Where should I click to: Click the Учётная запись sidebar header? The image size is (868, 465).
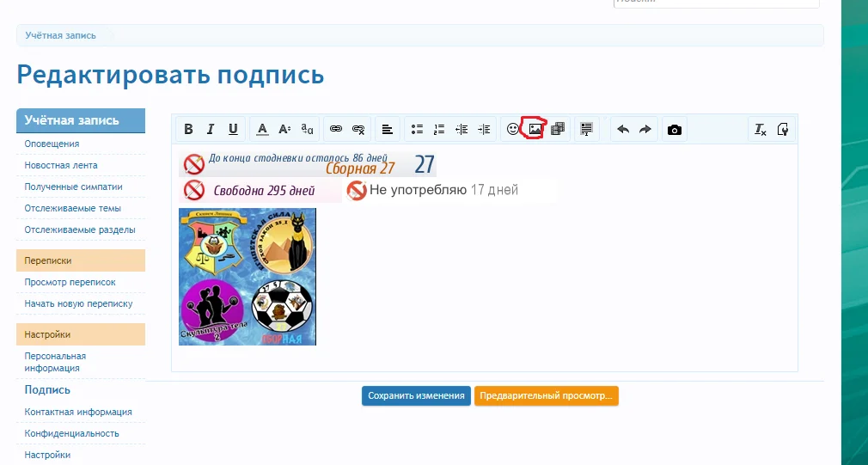(81, 120)
